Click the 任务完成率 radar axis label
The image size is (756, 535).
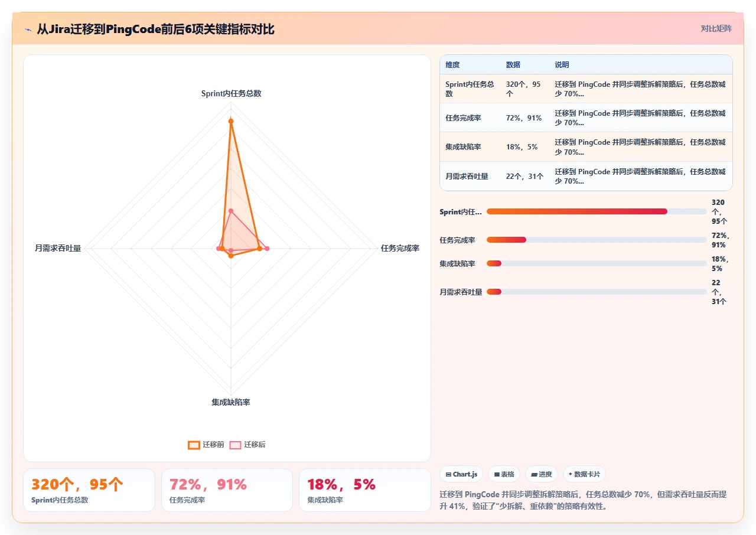(x=400, y=249)
